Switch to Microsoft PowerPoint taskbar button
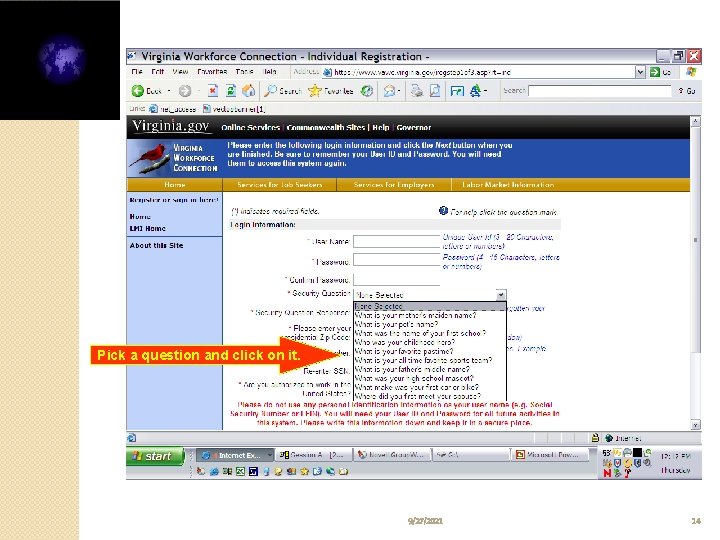The width and height of the screenshot is (720, 540). 550,455
